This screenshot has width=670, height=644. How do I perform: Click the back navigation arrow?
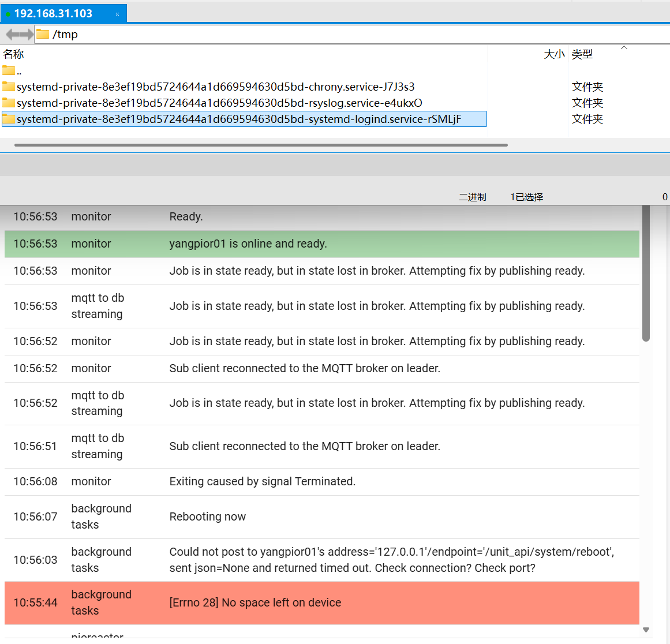click(12, 35)
